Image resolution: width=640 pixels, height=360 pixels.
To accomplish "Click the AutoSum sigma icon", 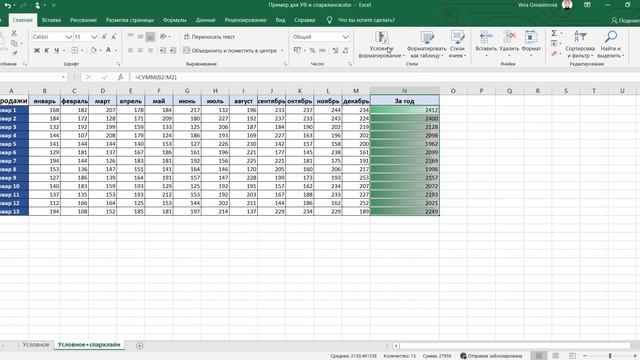I will [554, 33].
